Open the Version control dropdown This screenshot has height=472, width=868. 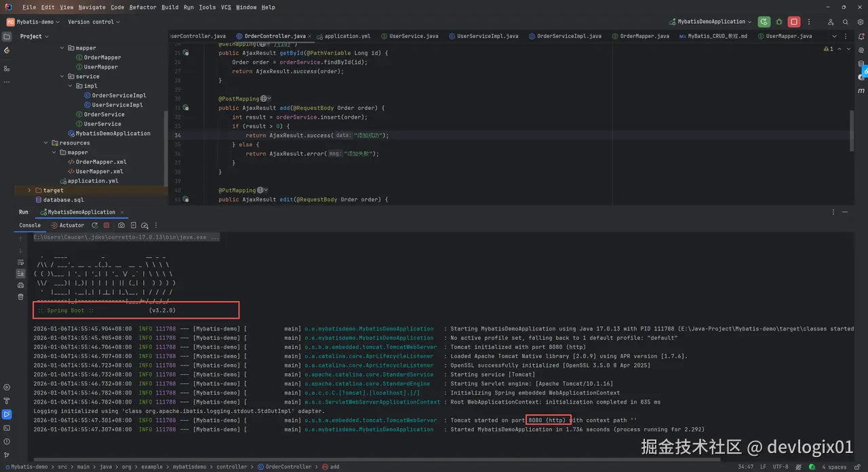(x=94, y=22)
